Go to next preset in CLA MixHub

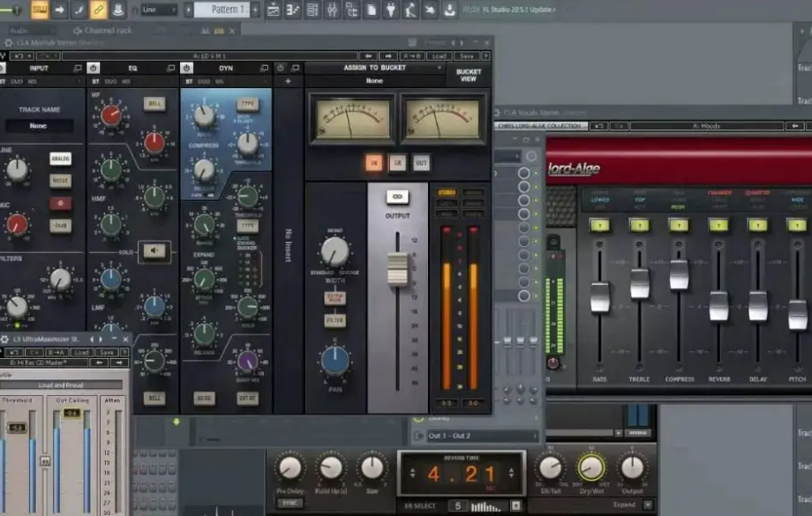pos(387,56)
